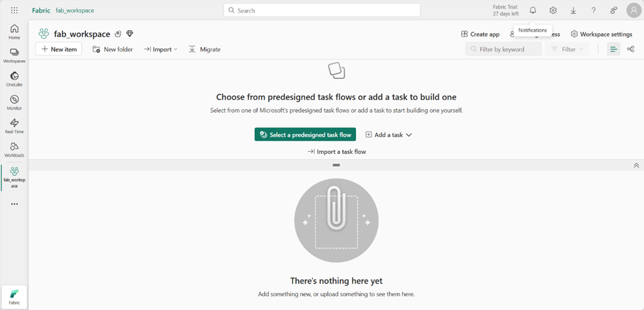Click the Notifications bell icon

tap(532, 11)
